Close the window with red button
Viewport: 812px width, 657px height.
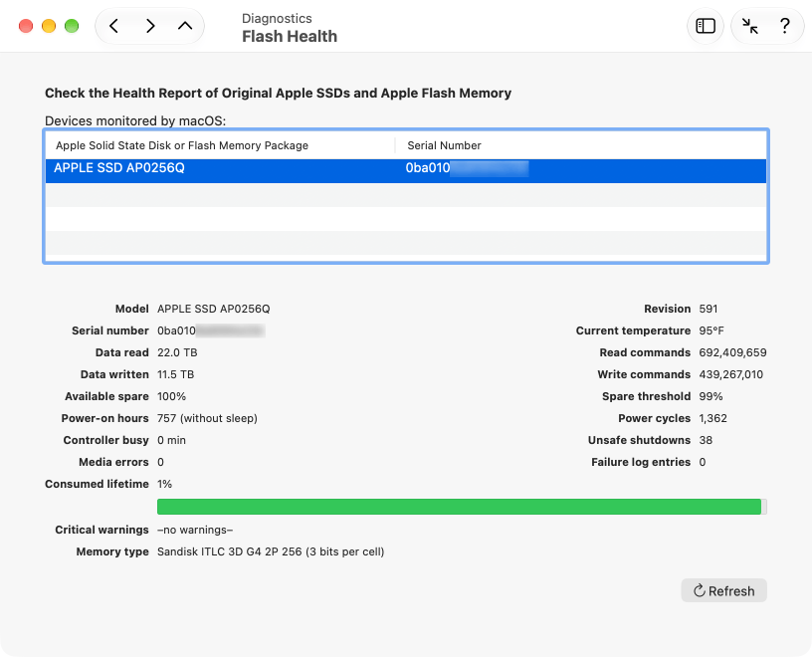(x=26, y=26)
